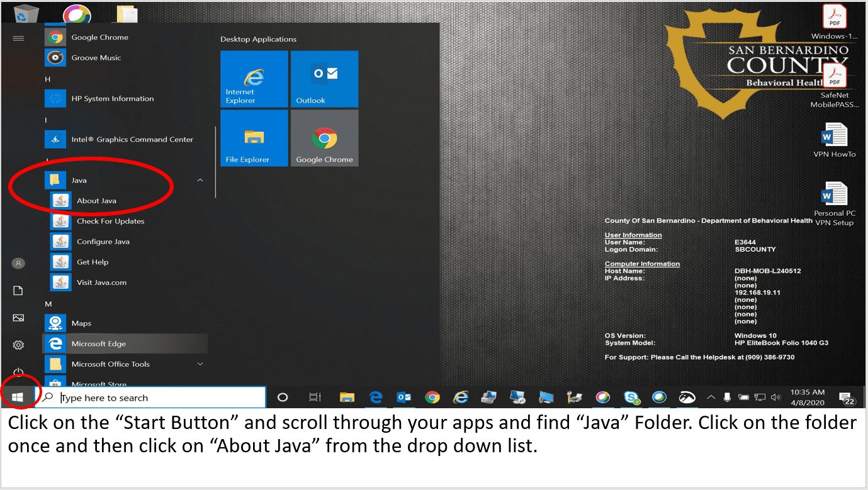Open About Java from the Java folder
Image resolution: width=868 pixels, height=490 pixels.
[x=96, y=201]
